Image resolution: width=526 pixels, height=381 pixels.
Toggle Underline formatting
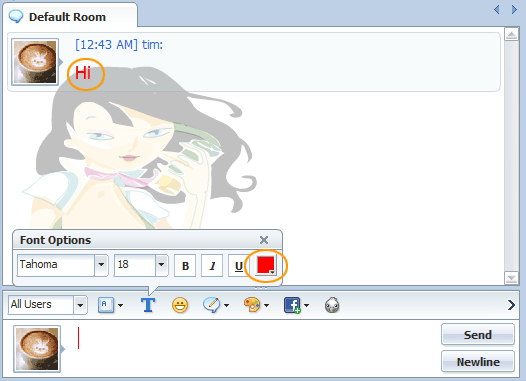(x=238, y=266)
